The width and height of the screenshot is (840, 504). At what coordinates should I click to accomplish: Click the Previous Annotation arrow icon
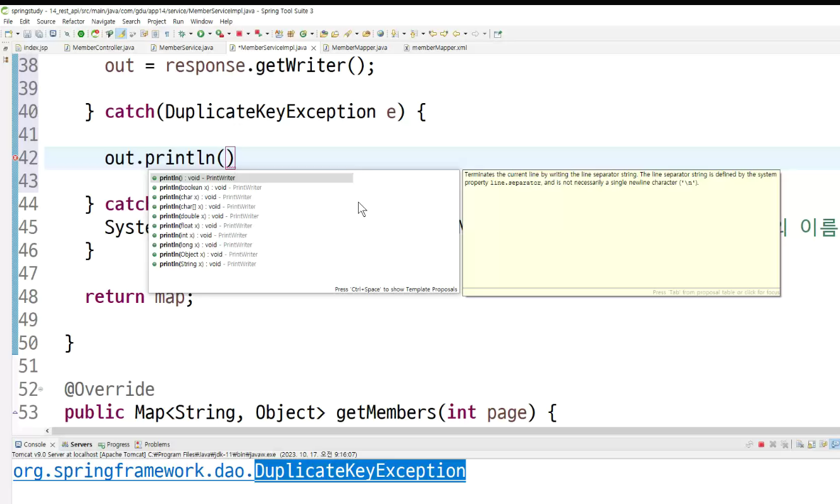click(x=414, y=34)
